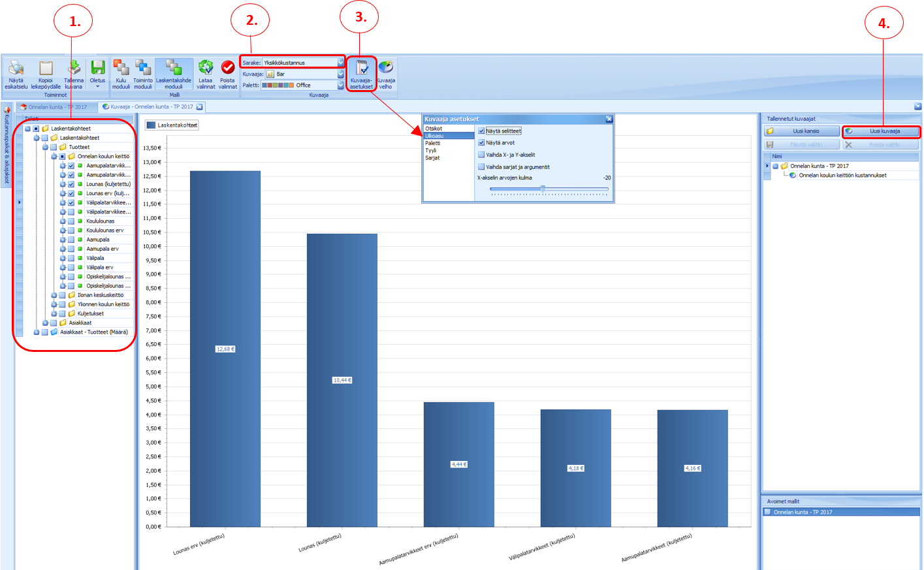This screenshot has width=924, height=570.
Task: Click the Onnelan kunta - TP 2017 folder icon in saved charts
Action: click(x=784, y=166)
